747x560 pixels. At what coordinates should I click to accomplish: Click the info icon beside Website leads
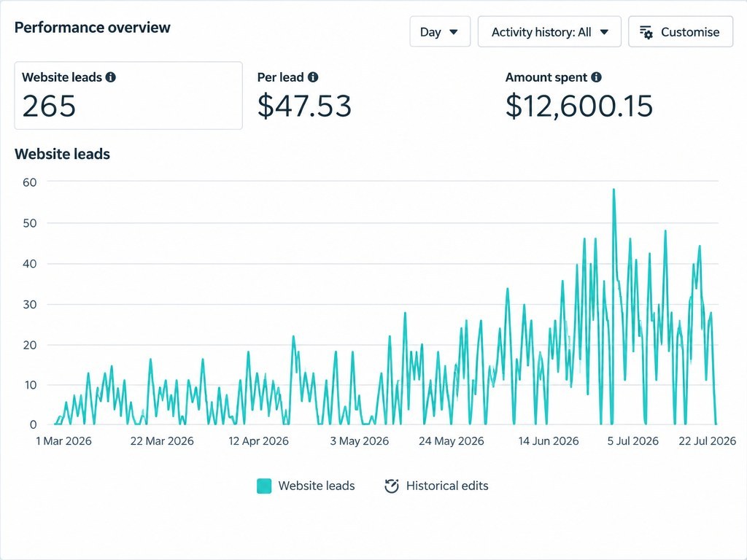pyautogui.click(x=111, y=77)
